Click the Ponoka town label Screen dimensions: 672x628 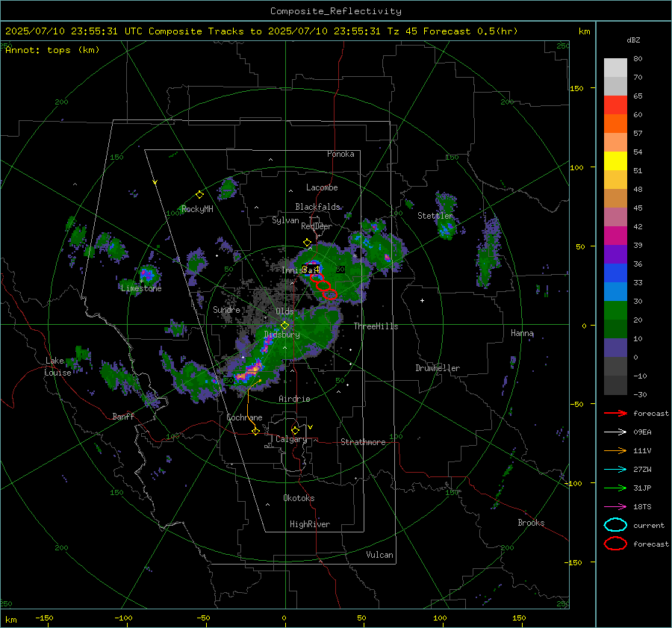point(340,154)
